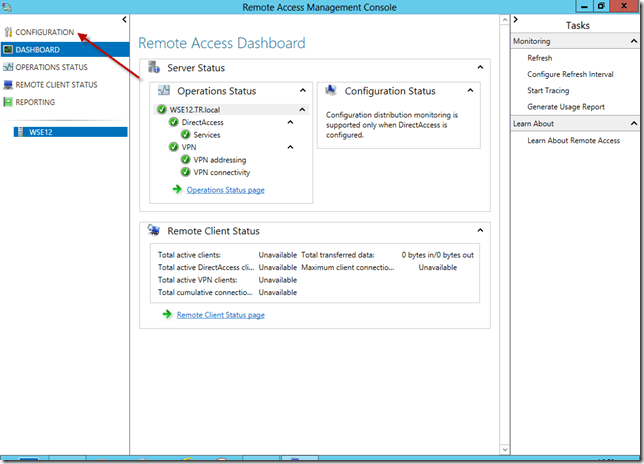Screen dimensions: 644x464
Task: Collapse the Learn About tasks group
Action: point(634,123)
